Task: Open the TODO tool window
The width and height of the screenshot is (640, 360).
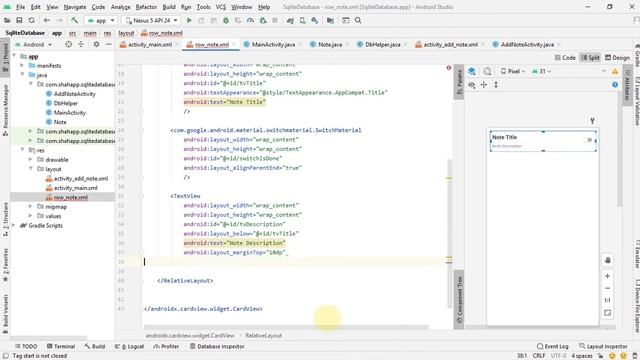Action: (26, 346)
